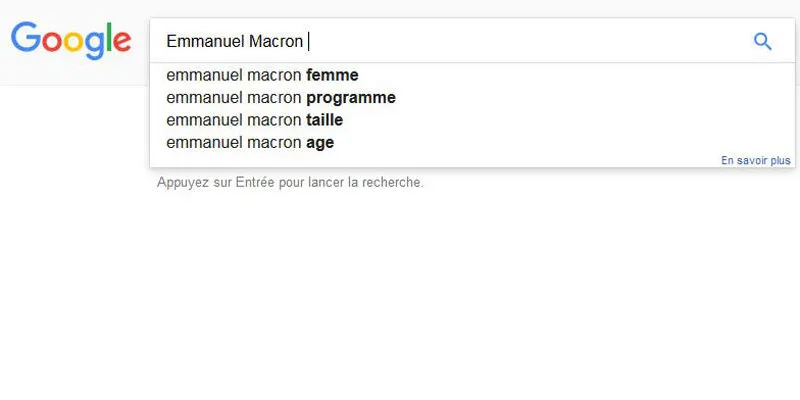800x400 pixels.
Task: Click the bold word "taille"
Action: pos(325,120)
